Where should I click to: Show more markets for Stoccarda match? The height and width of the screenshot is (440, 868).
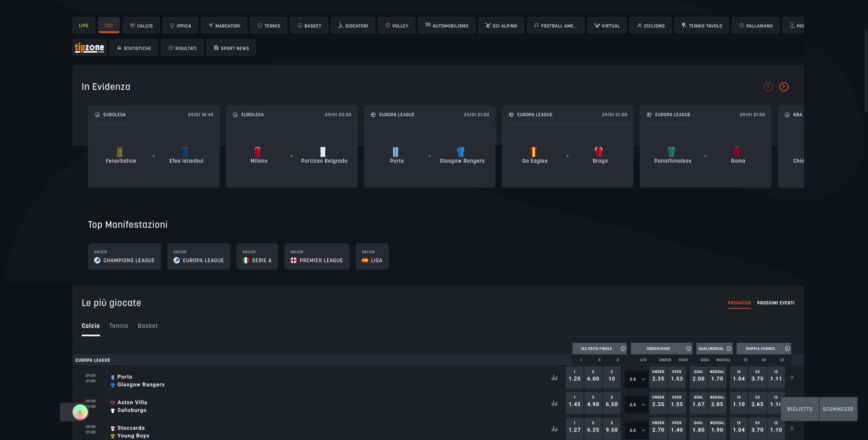coord(792,429)
